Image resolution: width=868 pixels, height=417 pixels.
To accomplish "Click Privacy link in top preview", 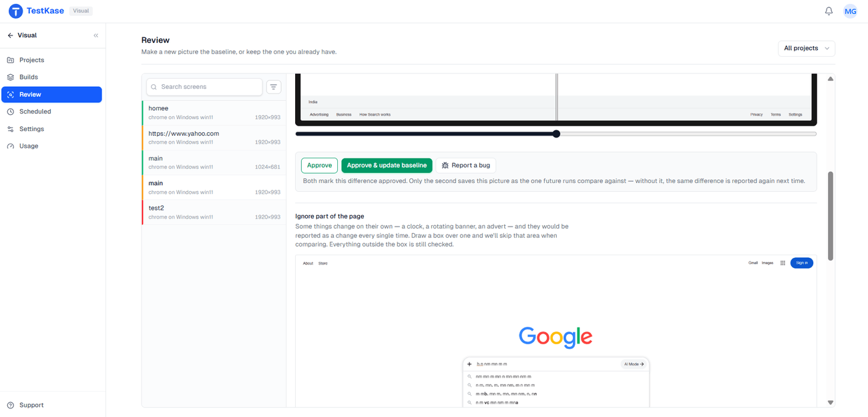I will pos(756,115).
